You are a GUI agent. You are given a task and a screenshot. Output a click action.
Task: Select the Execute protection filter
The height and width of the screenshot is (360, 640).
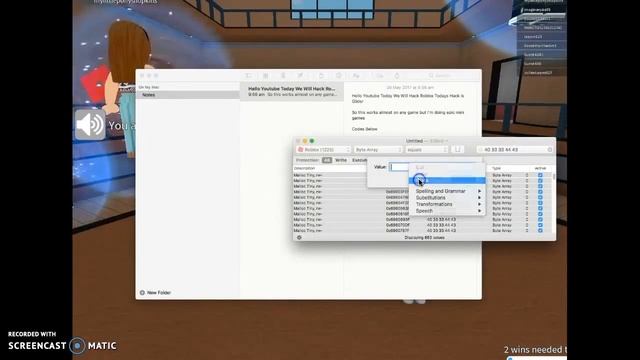point(359,160)
